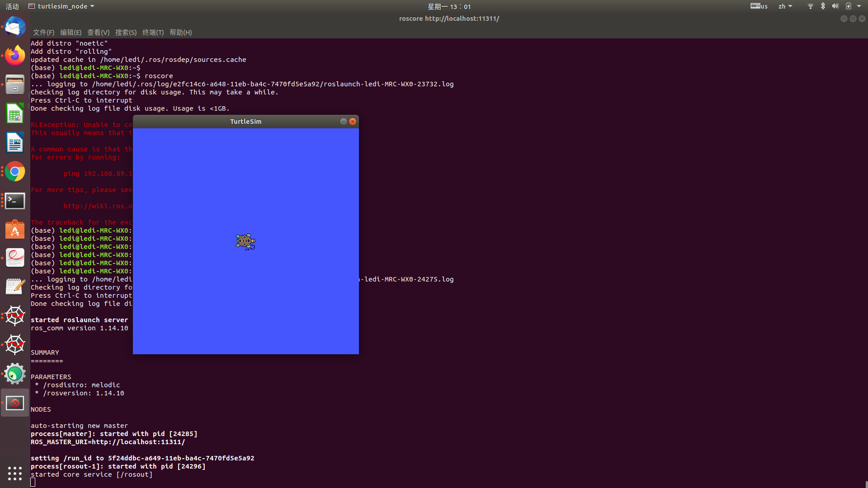Switch to the Terminal dock icon
Image resolution: width=868 pixels, height=488 pixels.
pos(15,201)
